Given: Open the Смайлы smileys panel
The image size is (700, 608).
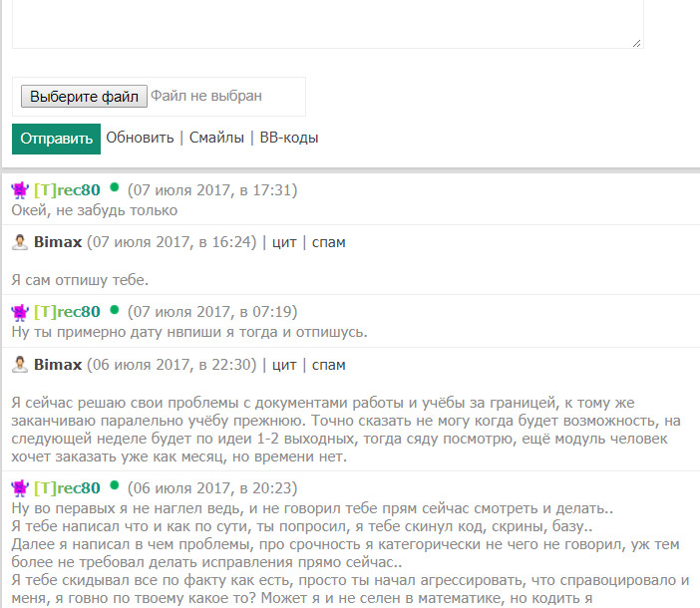Looking at the screenshot, I should (x=216, y=138).
